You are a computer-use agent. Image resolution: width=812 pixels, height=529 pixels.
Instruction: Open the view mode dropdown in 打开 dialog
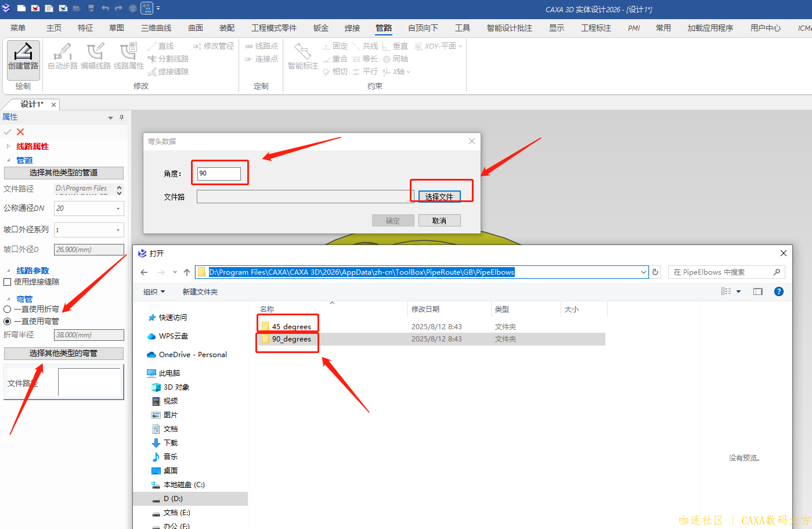(739, 292)
